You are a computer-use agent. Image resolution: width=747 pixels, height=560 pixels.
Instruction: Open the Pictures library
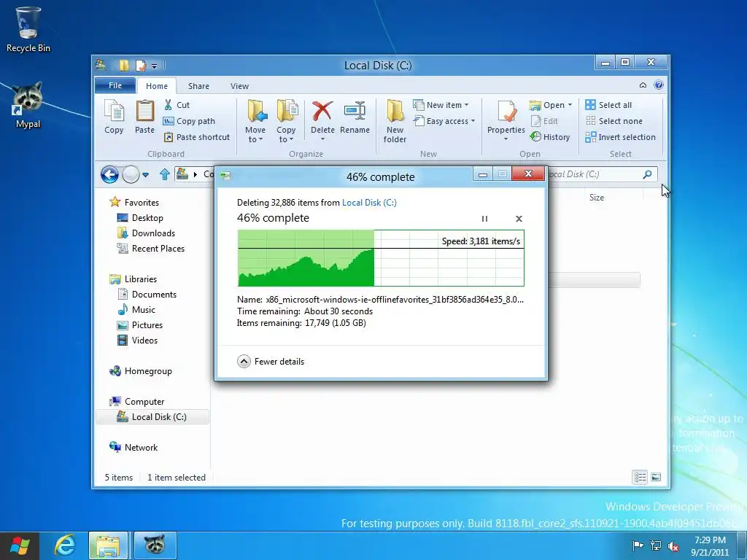[x=147, y=324]
